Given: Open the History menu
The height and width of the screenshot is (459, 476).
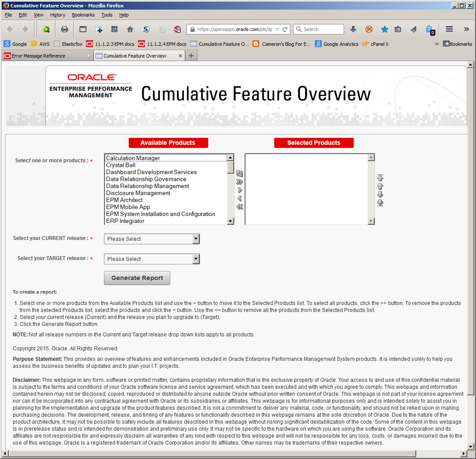Looking at the screenshot, I should [58, 15].
